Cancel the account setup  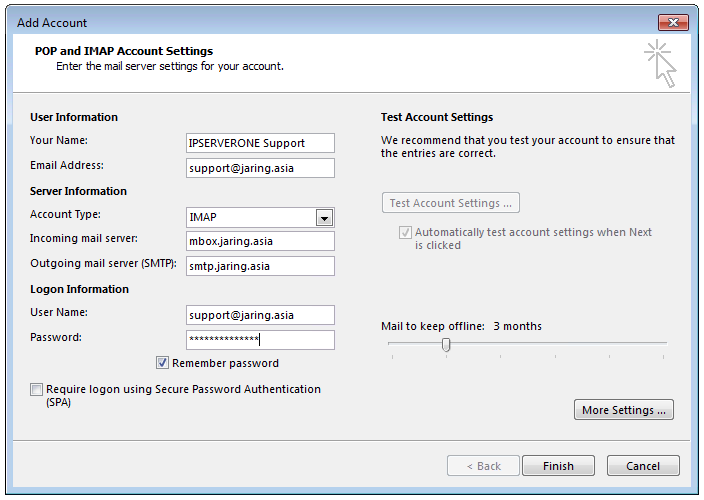(x=643, y=466)
